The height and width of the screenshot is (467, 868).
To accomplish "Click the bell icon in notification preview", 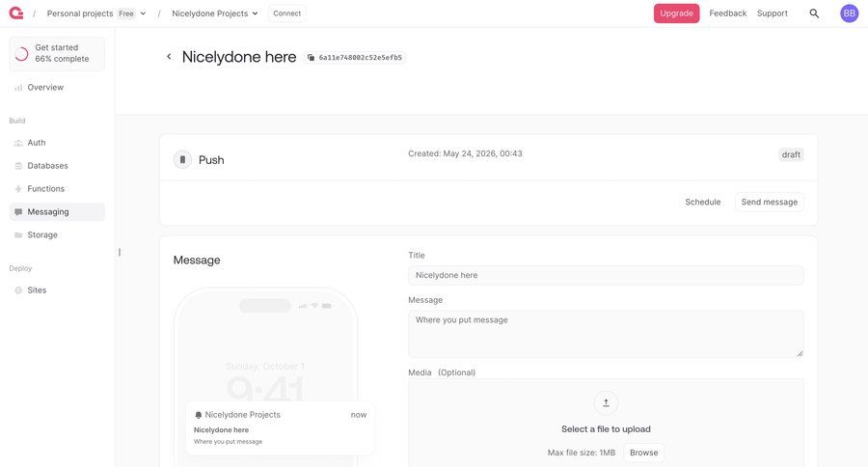I will click(x=198, y=415).
